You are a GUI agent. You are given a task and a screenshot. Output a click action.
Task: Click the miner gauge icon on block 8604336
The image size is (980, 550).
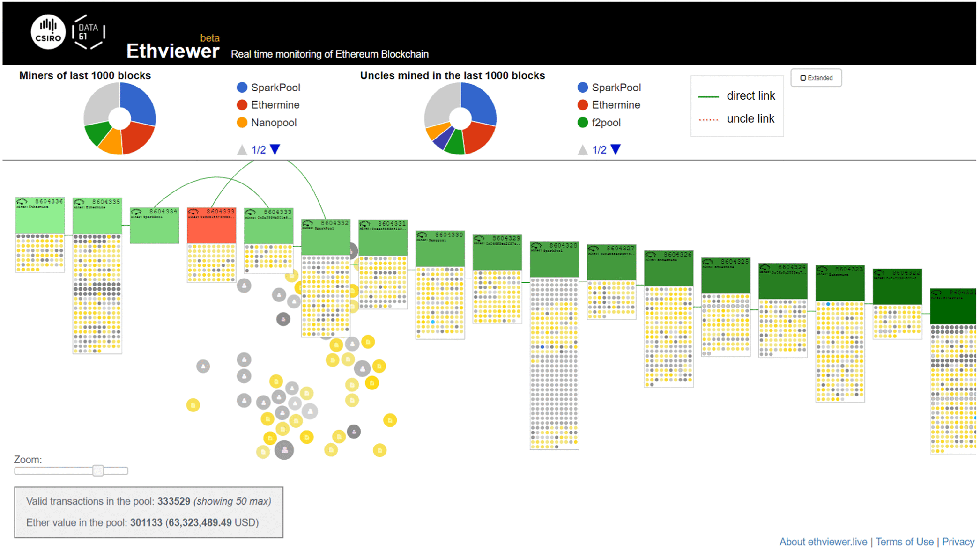coord(22,201)
